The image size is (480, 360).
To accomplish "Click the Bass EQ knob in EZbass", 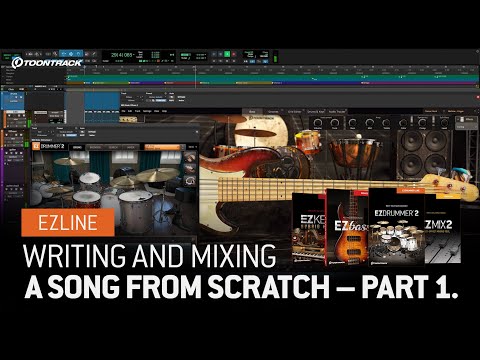I will (353, 123).
